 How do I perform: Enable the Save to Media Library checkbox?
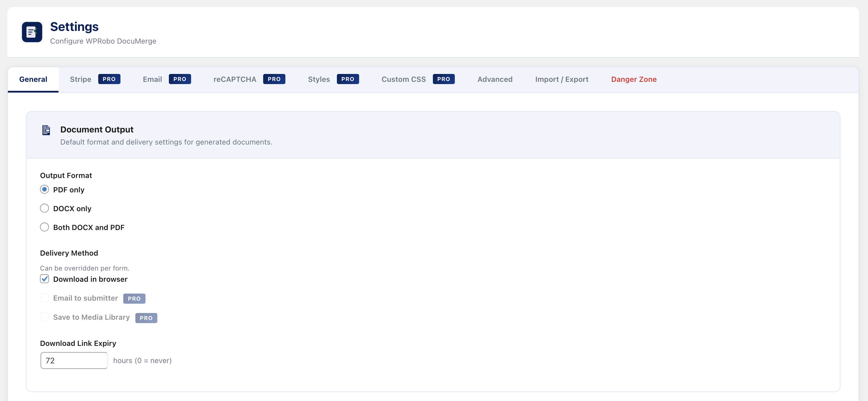[x=44, y=317]
